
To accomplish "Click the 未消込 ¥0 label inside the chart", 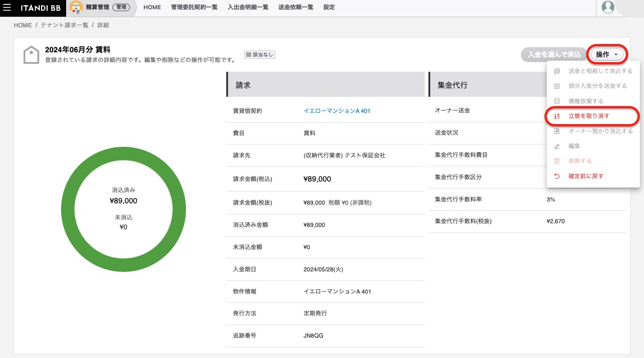I will click(x=123, y=222).
